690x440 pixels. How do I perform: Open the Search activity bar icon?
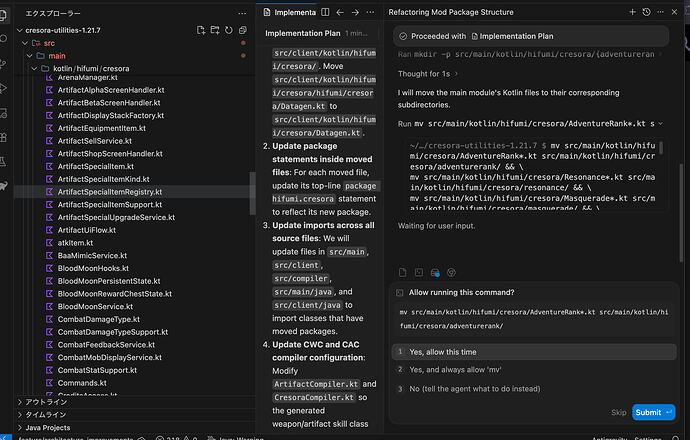point(3,39)
